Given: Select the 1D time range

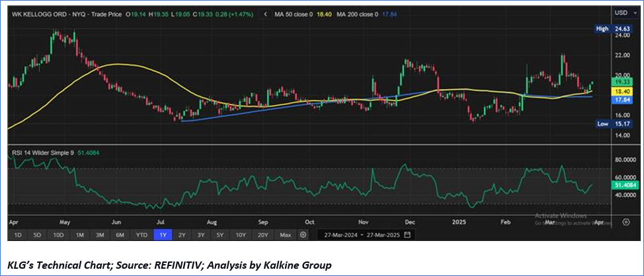Looking at the screenshot, I should point(18,235).
